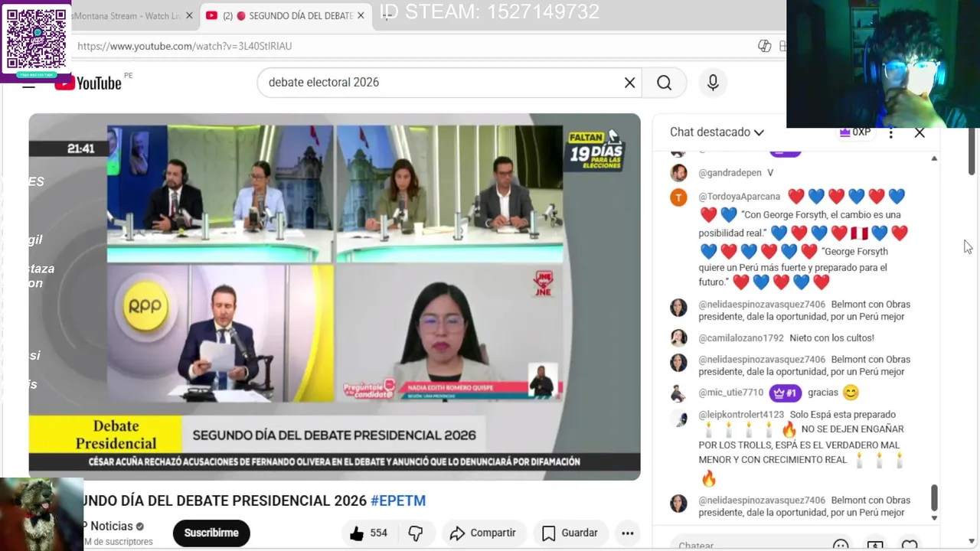
Task: Click the Suscribirme button
Action: click(211, 533)
